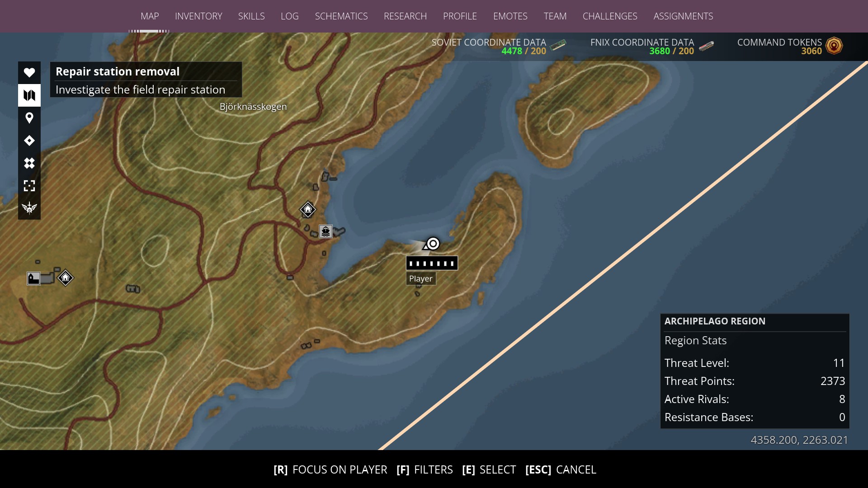Select the frame brackets sidebar icon
The height and width of the screenshot is (488, 868).
[x=29, y=186]
